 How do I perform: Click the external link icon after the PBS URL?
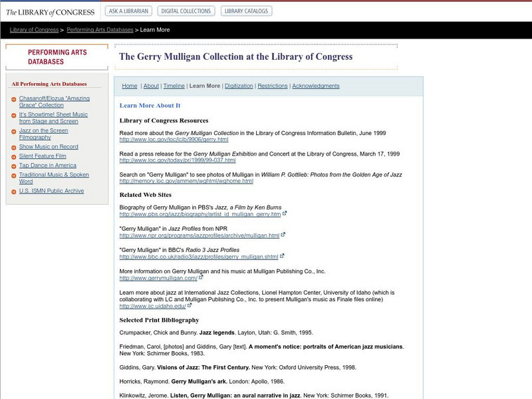click(285, 214)
